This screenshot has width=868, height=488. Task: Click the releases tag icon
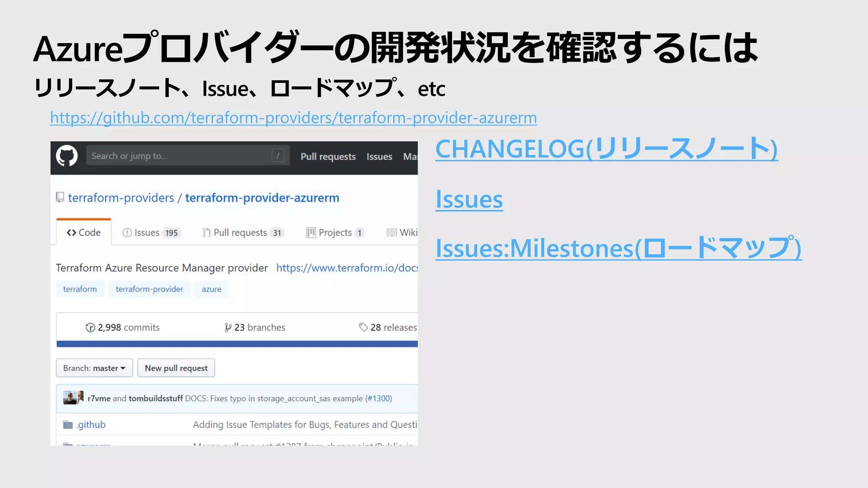[363, 327]
